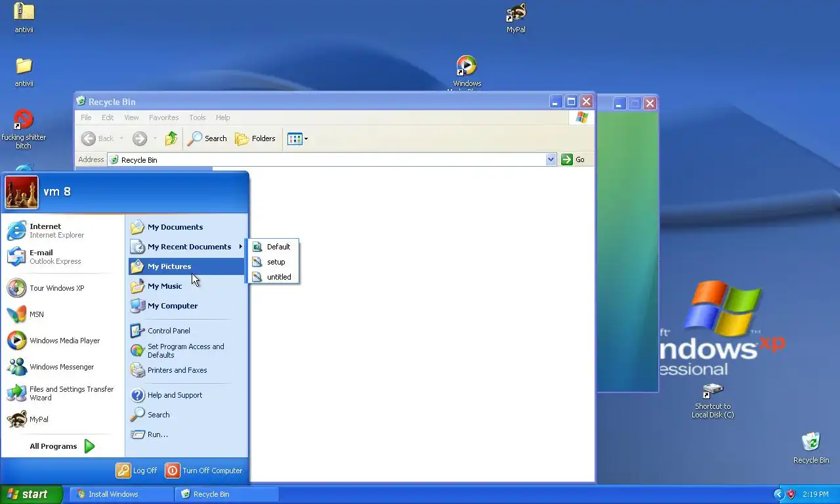The height and width of the screenshot is (504, 840).
Task: Open Control Panel
Action: (187, 331)
